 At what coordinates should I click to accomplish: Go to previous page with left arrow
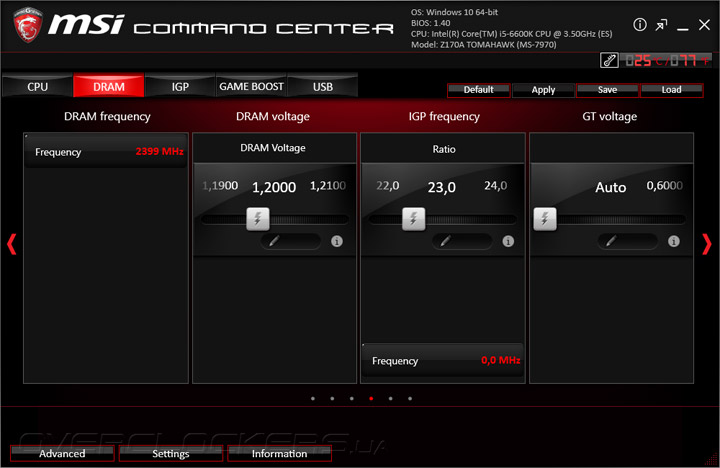point(11,244)
